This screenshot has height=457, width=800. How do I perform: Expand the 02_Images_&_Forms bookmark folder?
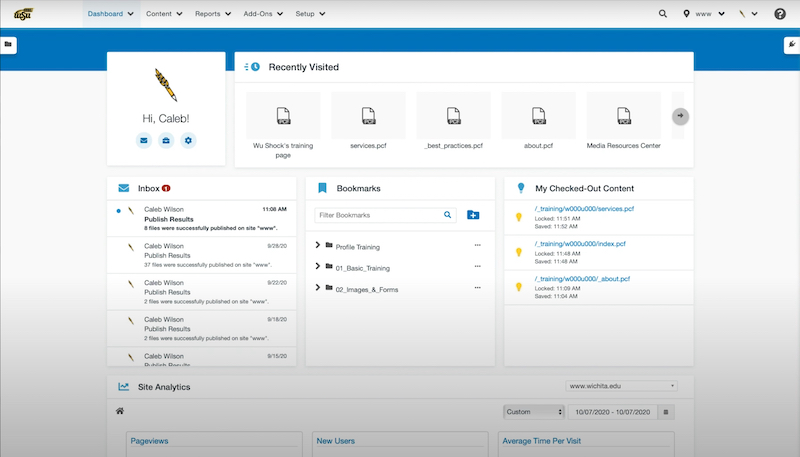pyautogui.click(x=317, y=288)
